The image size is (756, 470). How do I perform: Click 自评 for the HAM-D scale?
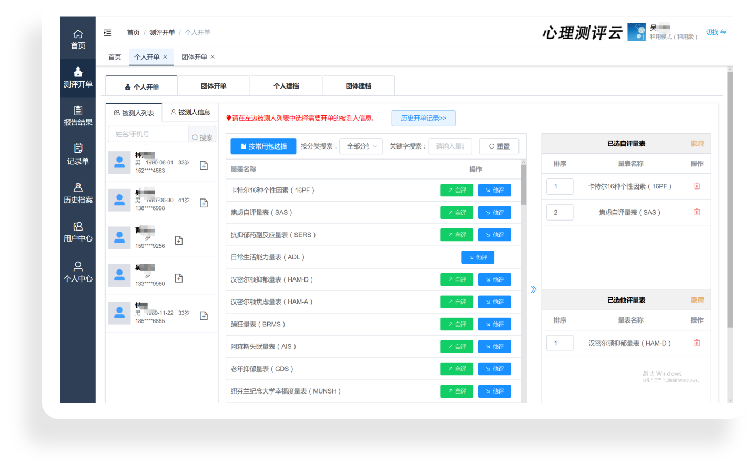[457, 279]
